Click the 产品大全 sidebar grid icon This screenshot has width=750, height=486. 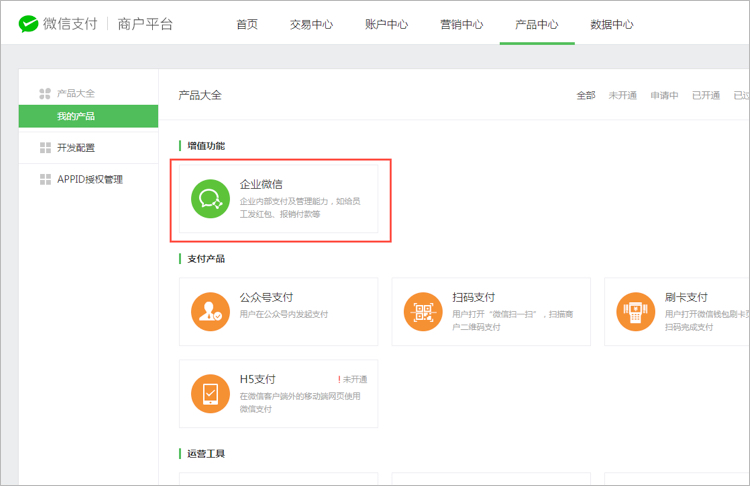point(45,93)
